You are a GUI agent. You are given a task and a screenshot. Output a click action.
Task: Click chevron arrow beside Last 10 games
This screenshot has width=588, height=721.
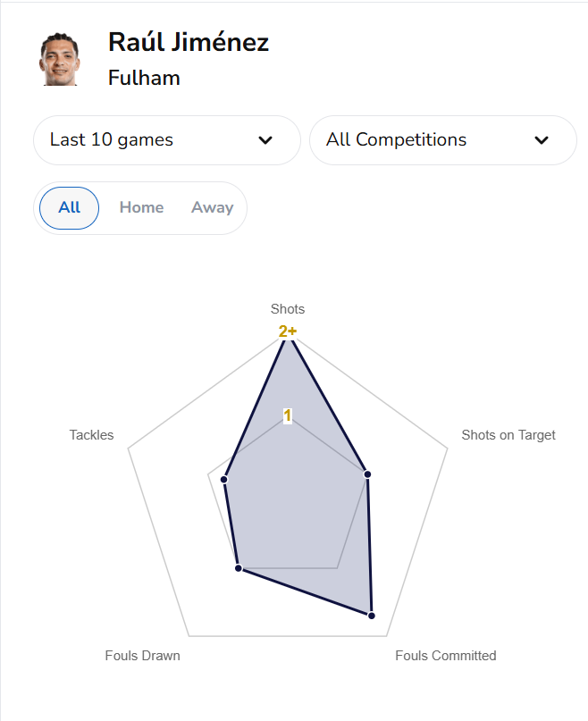pos(265,140)
